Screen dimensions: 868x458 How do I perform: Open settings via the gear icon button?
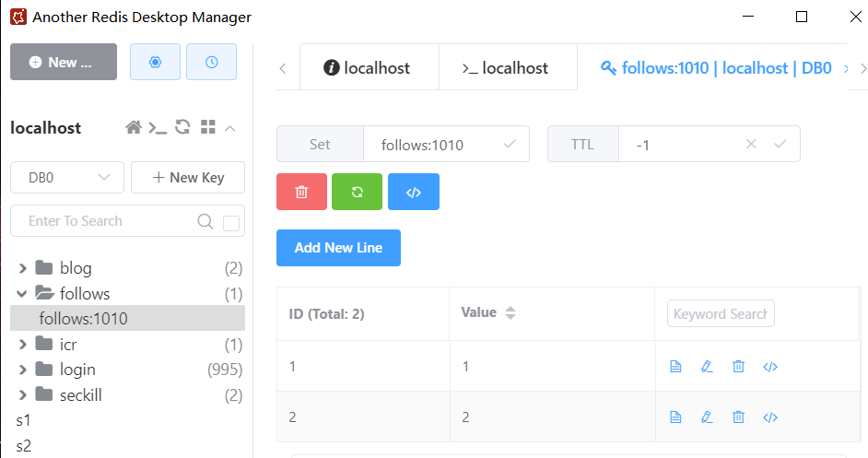pyautogui.click(x=155, y=62)
